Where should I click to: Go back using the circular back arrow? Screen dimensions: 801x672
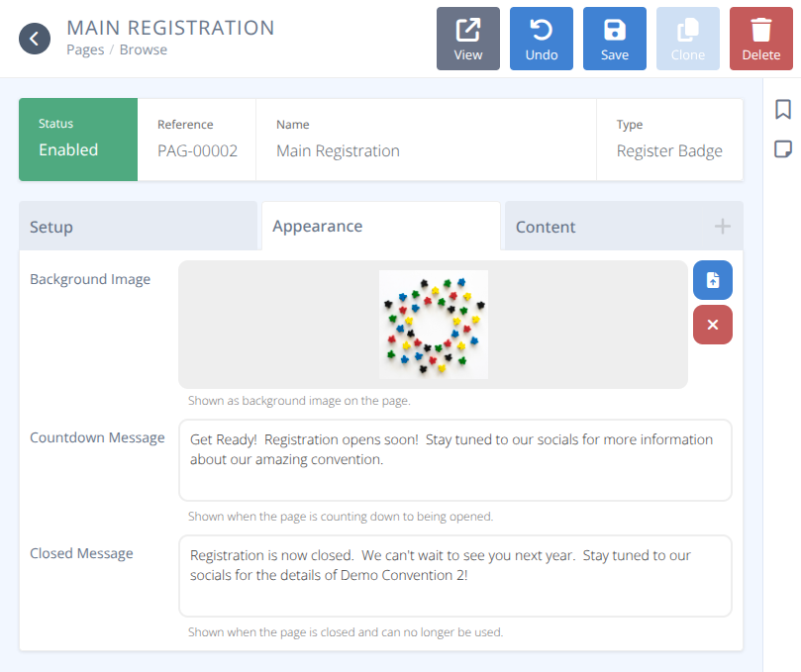(x=35, y=39)
